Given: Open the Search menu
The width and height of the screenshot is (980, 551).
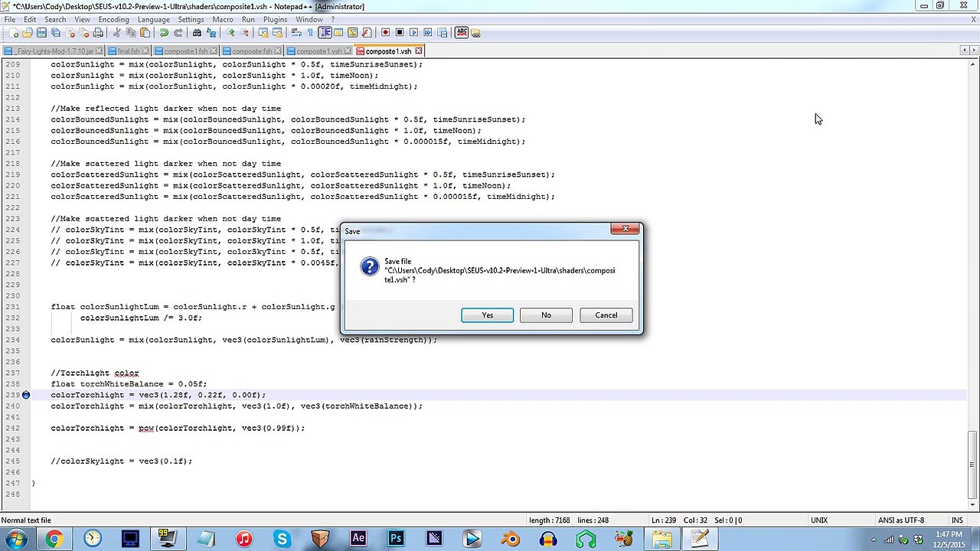Looking at the screenshot, I should click(x=55, y=19).
